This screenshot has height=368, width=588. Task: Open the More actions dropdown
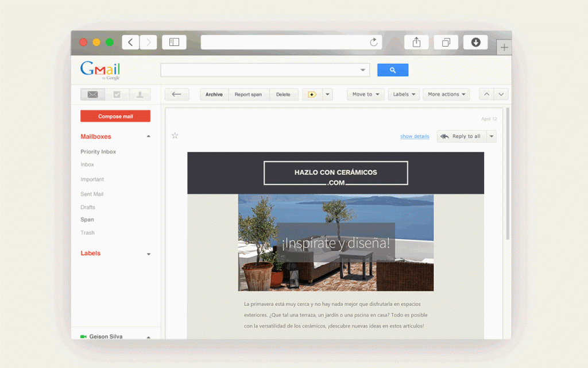pos(446,95)
